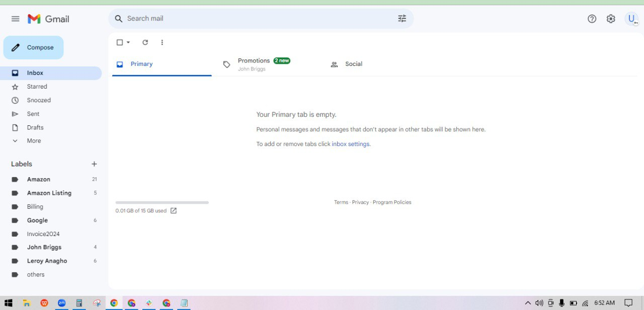This screenshot has width=644, height=310.
Task: Open WPS Office from the taskbar
Action: (x=44, y=303)
